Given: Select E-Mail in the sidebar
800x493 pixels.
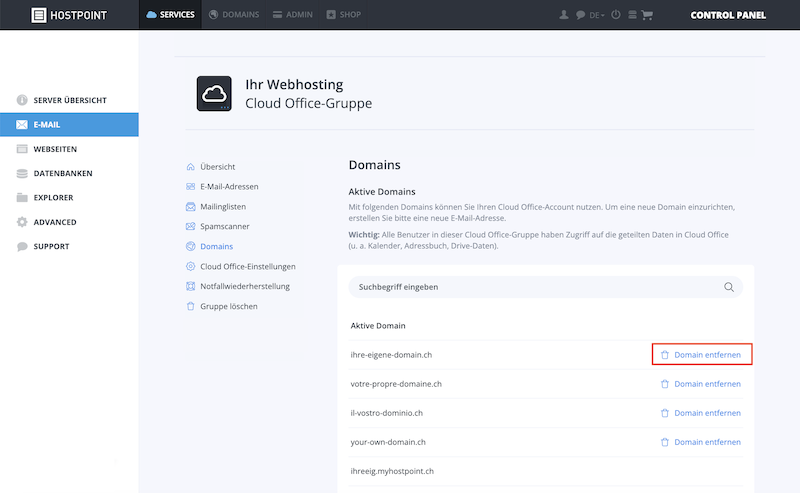Looking at the screenshot, I should tap(69, 125).
